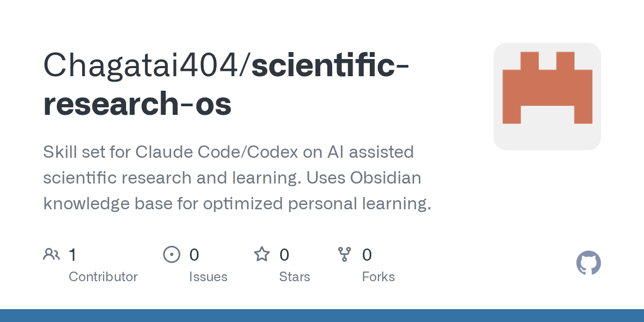Click the forks count number 0

[367, 254]
